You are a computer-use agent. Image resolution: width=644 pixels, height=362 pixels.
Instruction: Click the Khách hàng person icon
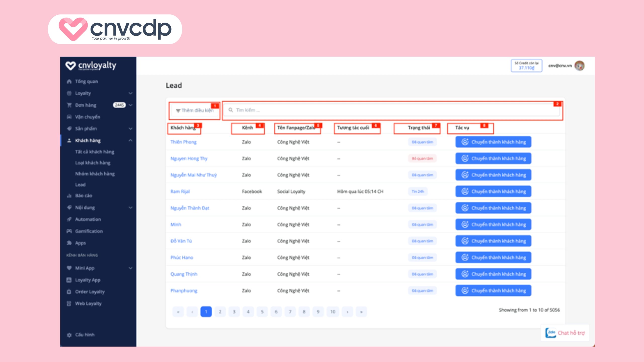pos(69,141)
